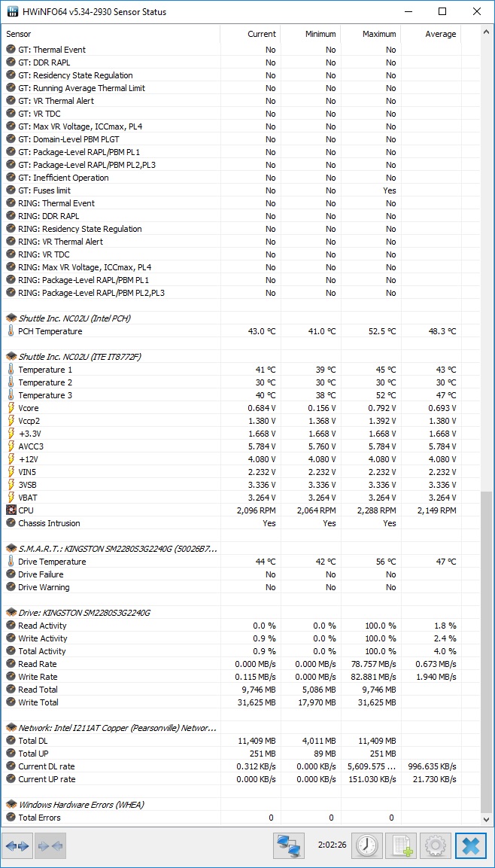Screen dimensions: 495x868
Task: Click the Average column header
Action: point(431,34)
